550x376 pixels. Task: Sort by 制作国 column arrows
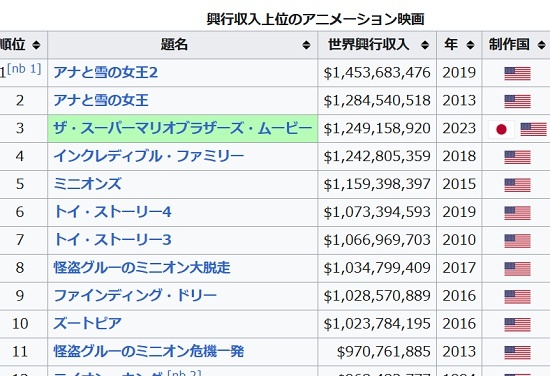pyautogui.click(x=541, y=45)
